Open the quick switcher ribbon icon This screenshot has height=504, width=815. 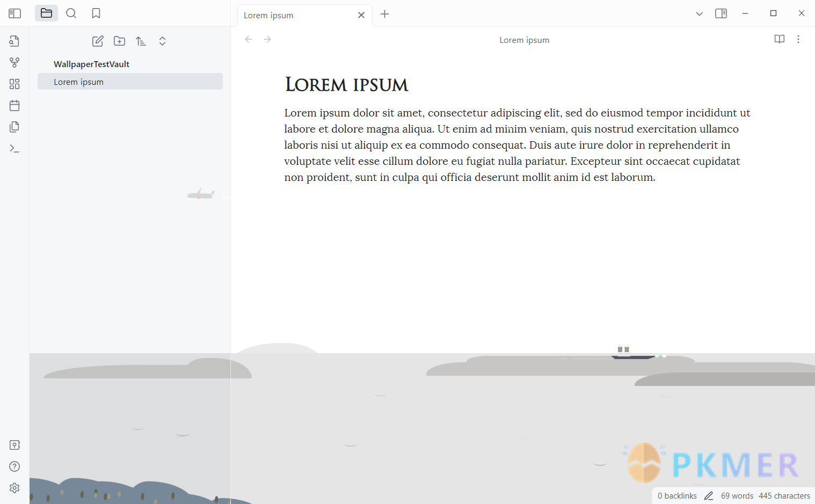click(x=14, y=41)
